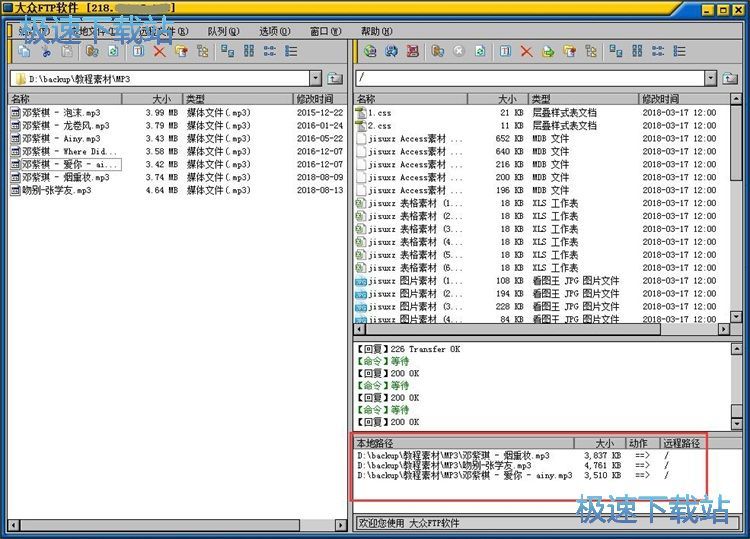
Task: Open the 队列(Q) menu
Action: pos(223,32)
